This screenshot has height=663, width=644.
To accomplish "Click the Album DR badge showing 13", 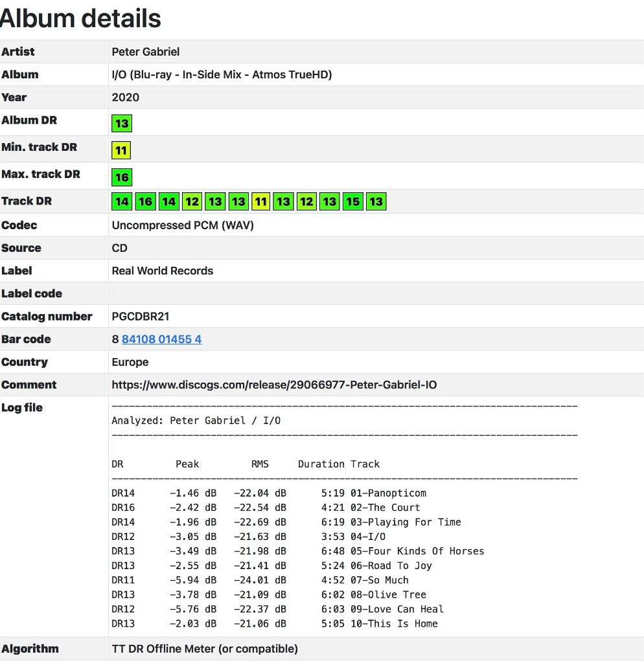I will click(122, 124).
